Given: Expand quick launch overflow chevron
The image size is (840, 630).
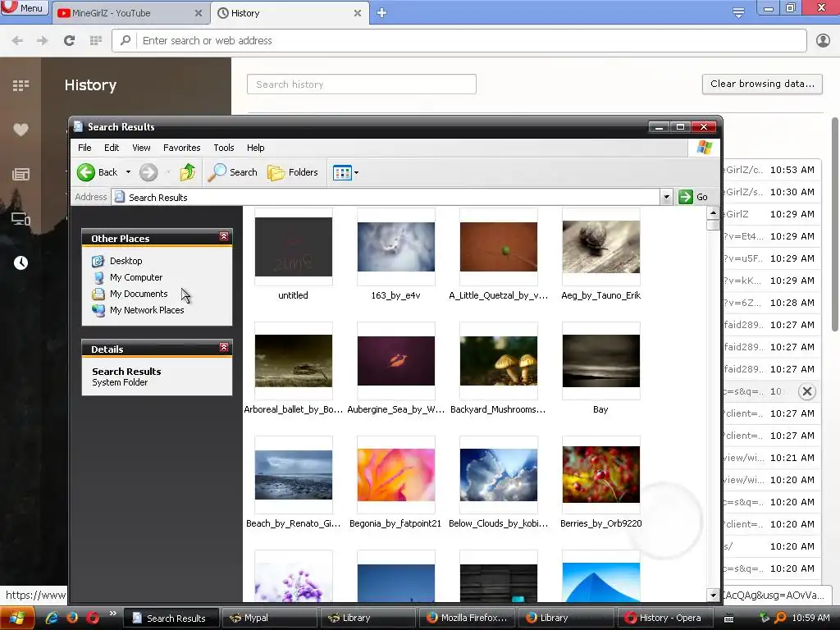Looking at the screenshot, I should point(112,614).
